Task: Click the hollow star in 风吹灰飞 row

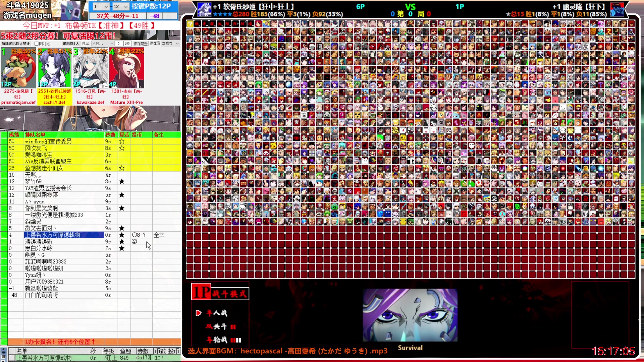Action: (x=122, y=148)
